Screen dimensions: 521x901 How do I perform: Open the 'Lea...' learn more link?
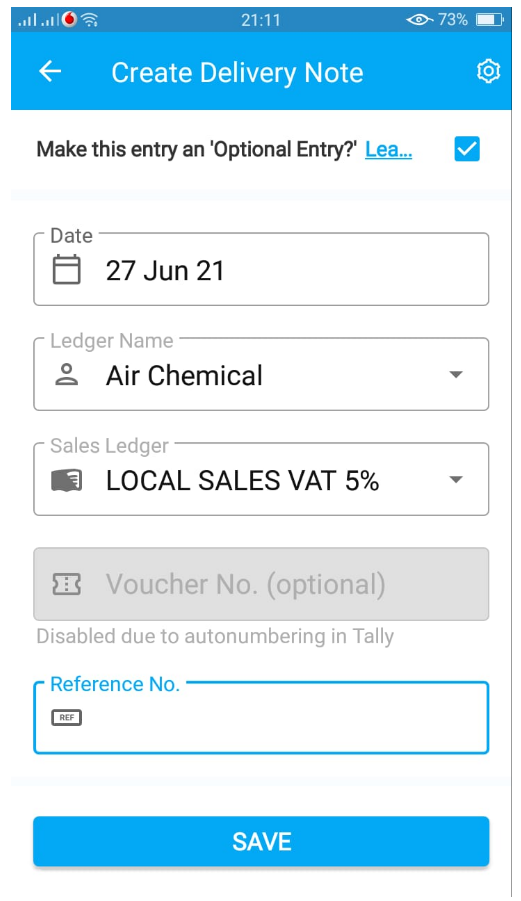point(388,149)
